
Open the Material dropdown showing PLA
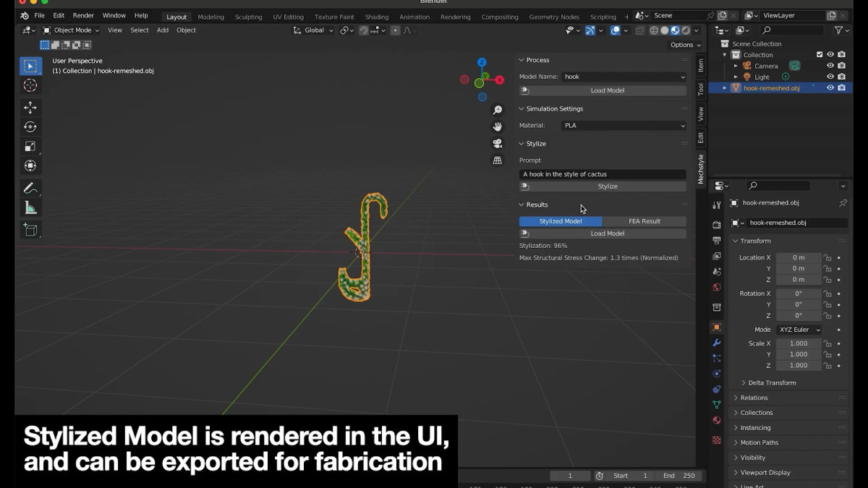[622, 125]
